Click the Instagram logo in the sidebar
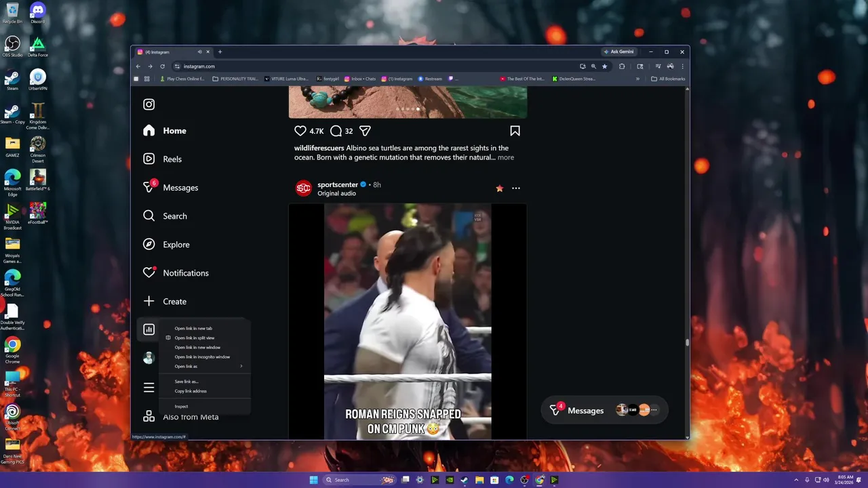868x488 pixels. coord(149,104)
